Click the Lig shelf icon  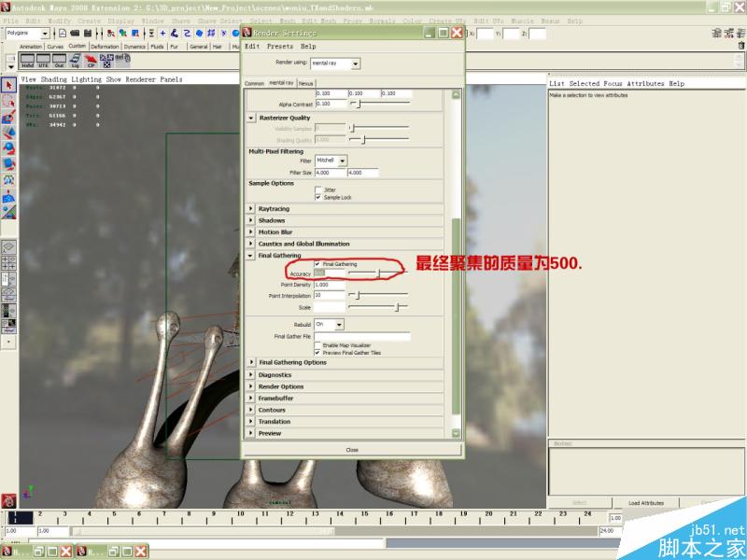(x=76, y=61)
